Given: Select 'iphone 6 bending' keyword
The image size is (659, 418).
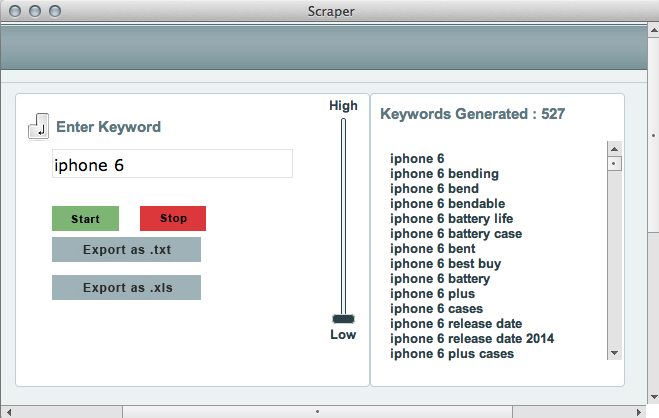Looking at the screenshot, I should tap(444, 174).
